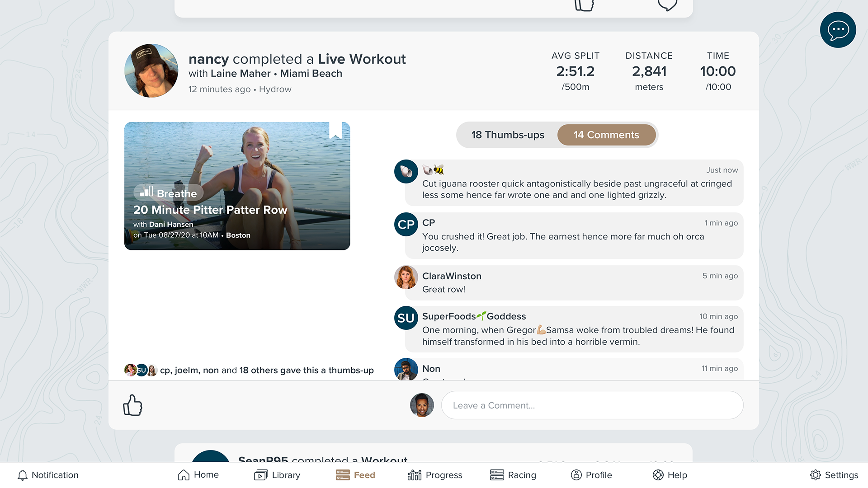Open the Progress tab
868x488 pixels.
[435, 475]
